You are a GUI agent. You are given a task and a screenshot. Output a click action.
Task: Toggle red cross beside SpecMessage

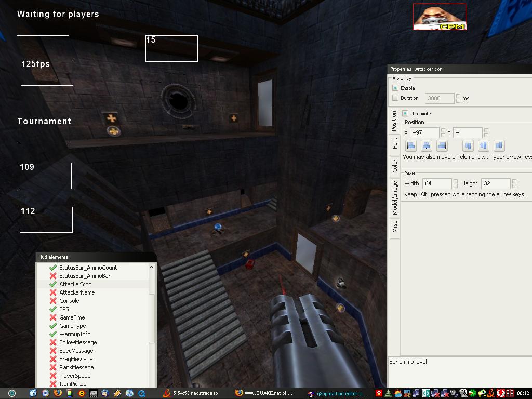(x=53, y=351)
